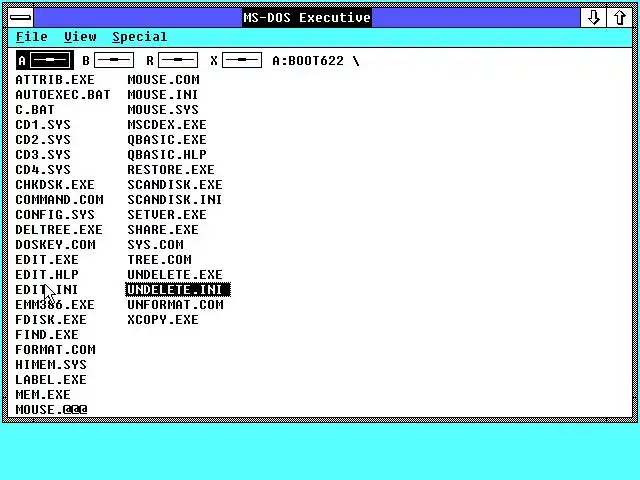Image resolution: width=640 pixels, height=480 pixels.
Task: Select MEM.EXE file
Action: click(x=43, y=395)
